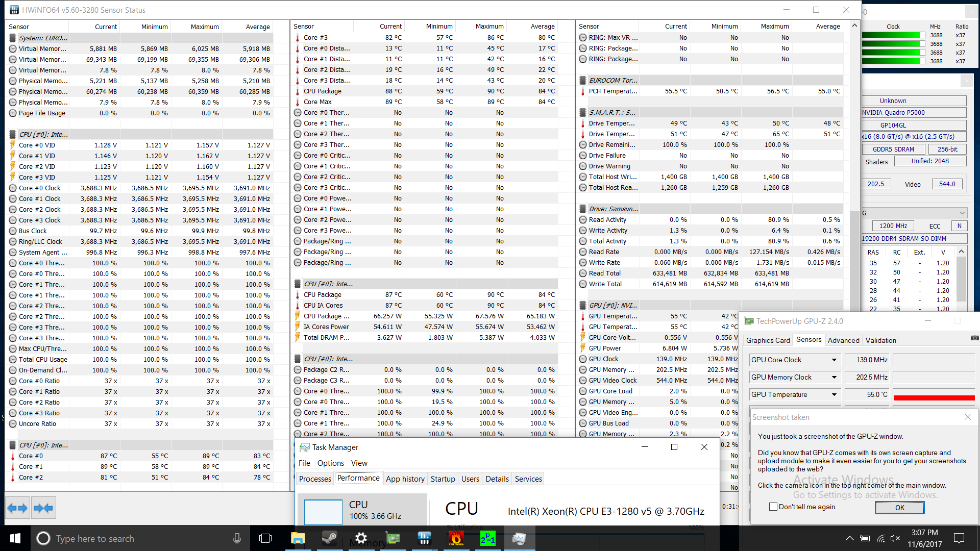Click the Task Manager title bar icon
The image size is (980, 551).
pos(305,447)
